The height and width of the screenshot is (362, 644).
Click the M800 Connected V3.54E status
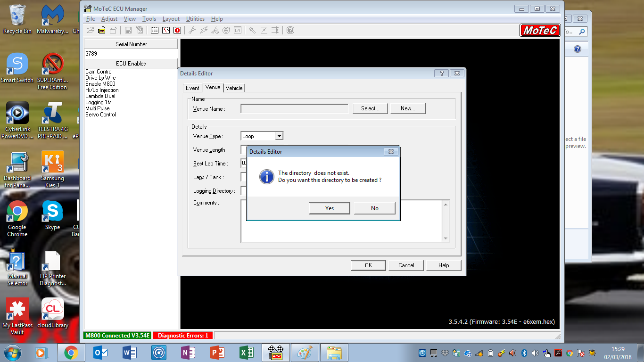tap(117, 336)
